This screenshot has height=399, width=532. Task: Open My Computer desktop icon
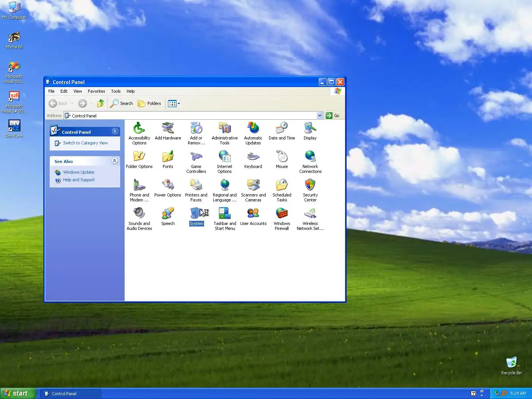click(14, 10)
